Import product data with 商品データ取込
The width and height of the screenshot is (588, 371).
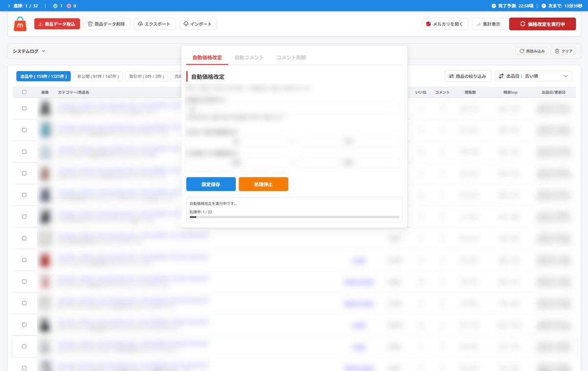click(x=57, y=24)
